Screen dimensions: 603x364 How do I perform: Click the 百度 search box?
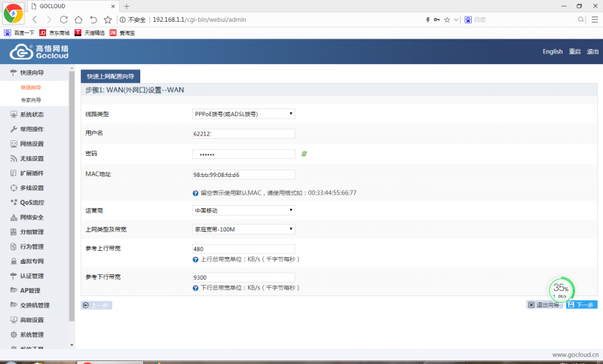click(523, 20)
